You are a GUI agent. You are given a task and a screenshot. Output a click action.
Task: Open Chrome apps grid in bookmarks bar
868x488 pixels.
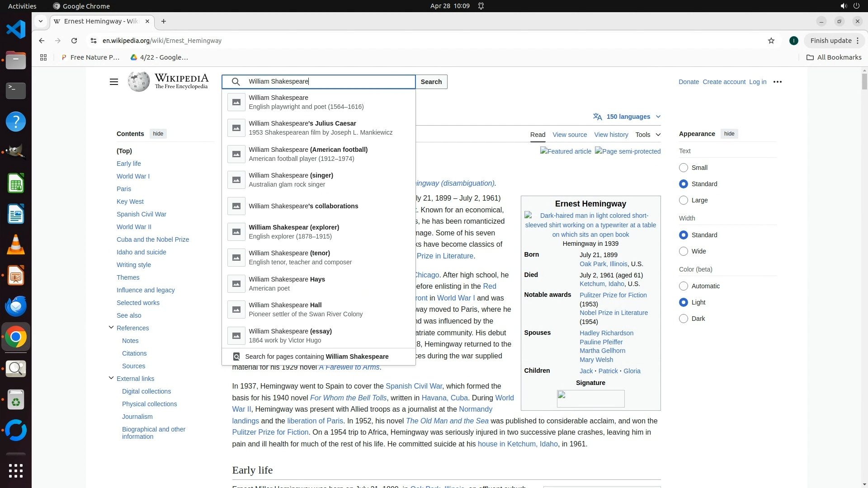coord(43,57)
